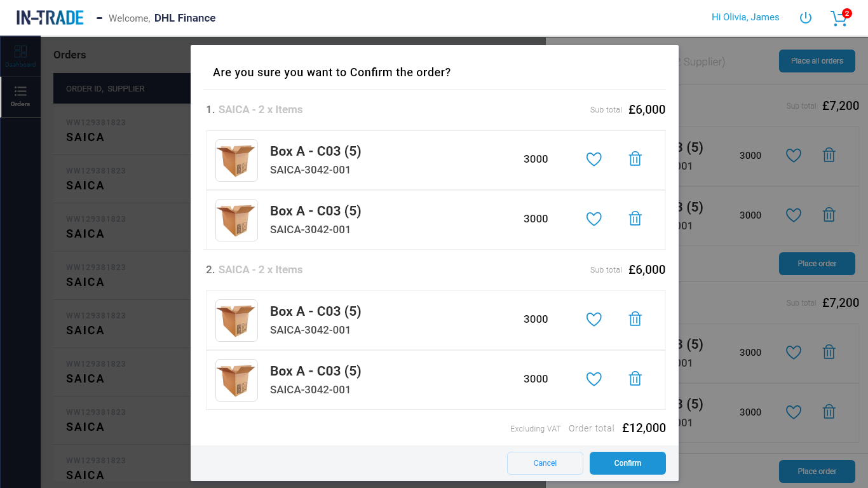The height and width of the screenshot is (488, 868).
Task: Favorite the first Box A item in order 1
Action: [593, 159]
